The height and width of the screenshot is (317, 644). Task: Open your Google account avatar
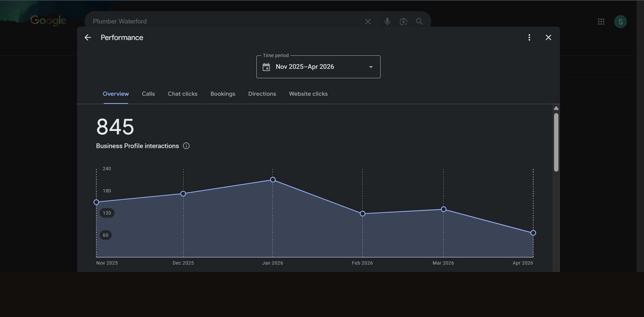(620, 21)
